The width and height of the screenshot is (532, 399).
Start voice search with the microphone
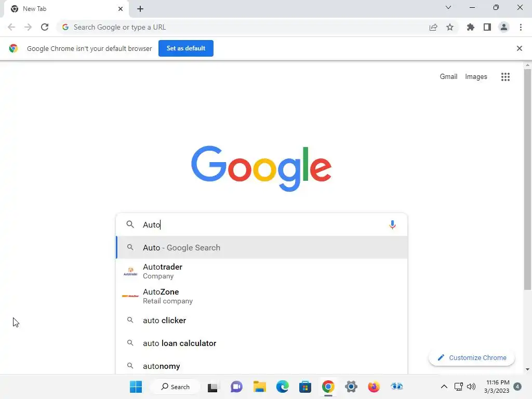[x=392, y=224]
